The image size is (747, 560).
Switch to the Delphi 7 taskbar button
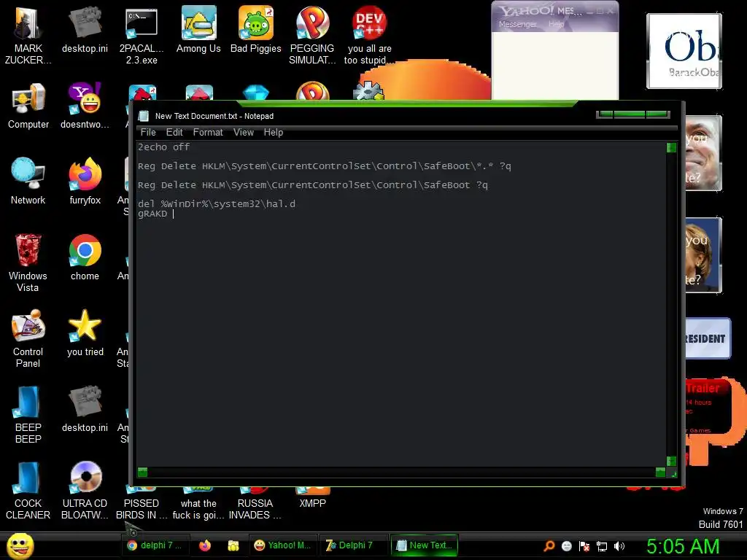(354, 545)
